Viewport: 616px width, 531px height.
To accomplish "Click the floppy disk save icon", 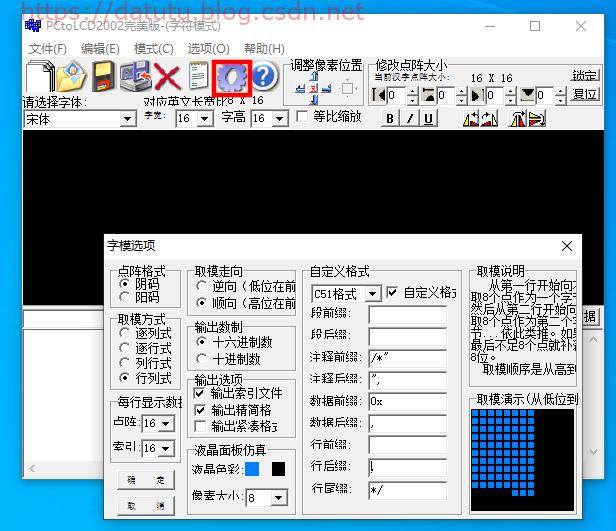I will 104,76.
